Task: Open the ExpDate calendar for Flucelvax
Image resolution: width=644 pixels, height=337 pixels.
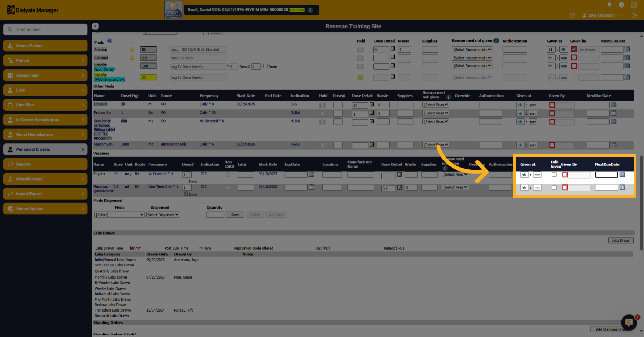Action: 311,187
